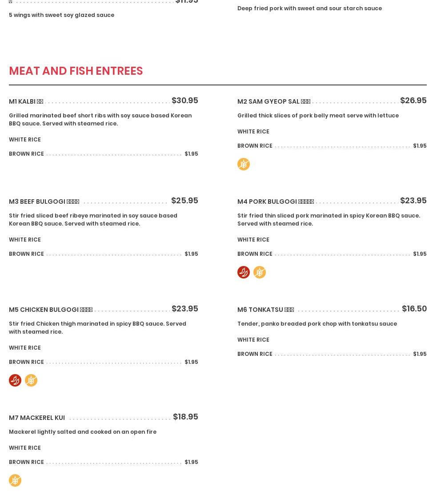Image resolution: width=429 pixels, height=504 pixels.
Task: Open the M2 Sam Gyeop Sal item
Action: pyautogui.click(x=273, y=101)
